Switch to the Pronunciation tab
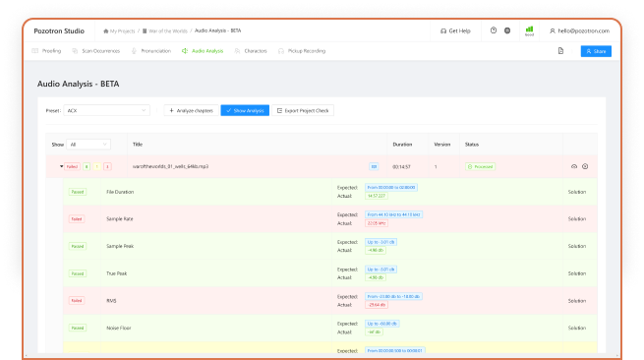The height and width of the screenshot is (360, 644). pyautogui.click(x=151, y=51)
